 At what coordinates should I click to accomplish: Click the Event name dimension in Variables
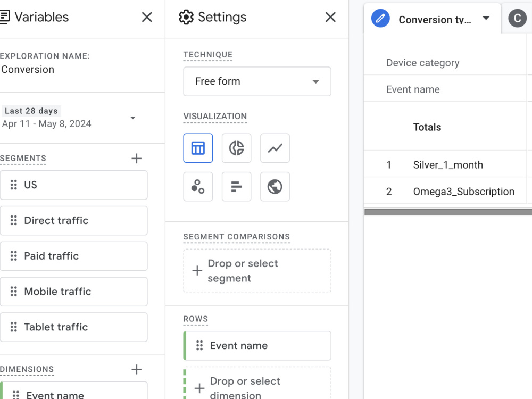point(73,390)
